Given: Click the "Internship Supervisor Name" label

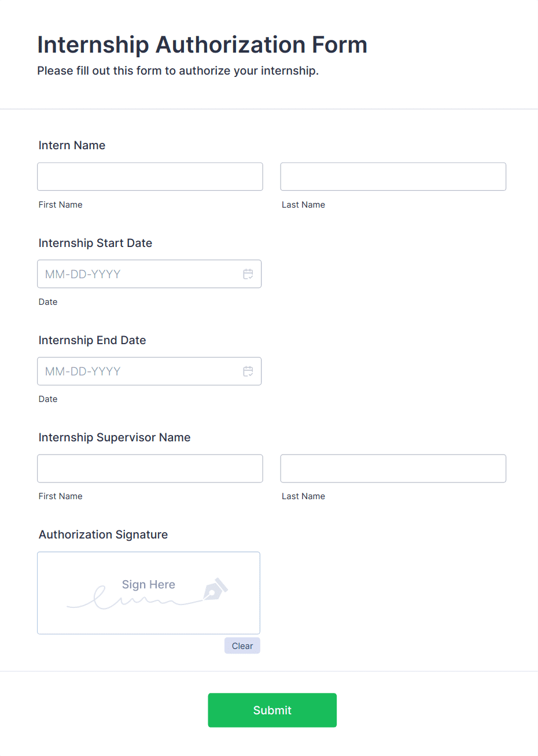Looking at the screenshot, I should pyautogui.click(x=115, y=437).
